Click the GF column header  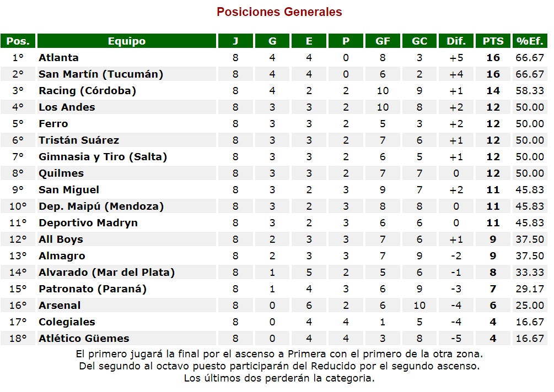[383, 41]
